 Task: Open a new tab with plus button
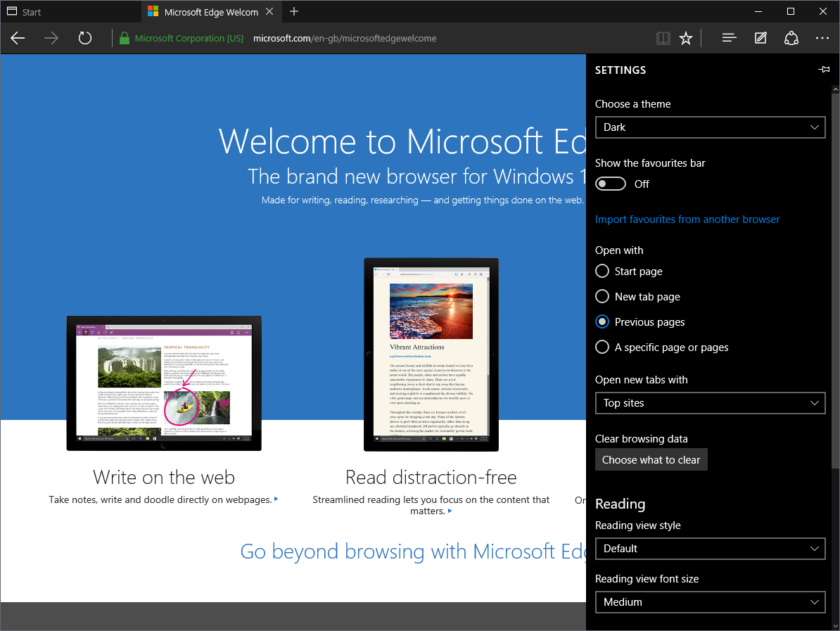tap(294, 12)
